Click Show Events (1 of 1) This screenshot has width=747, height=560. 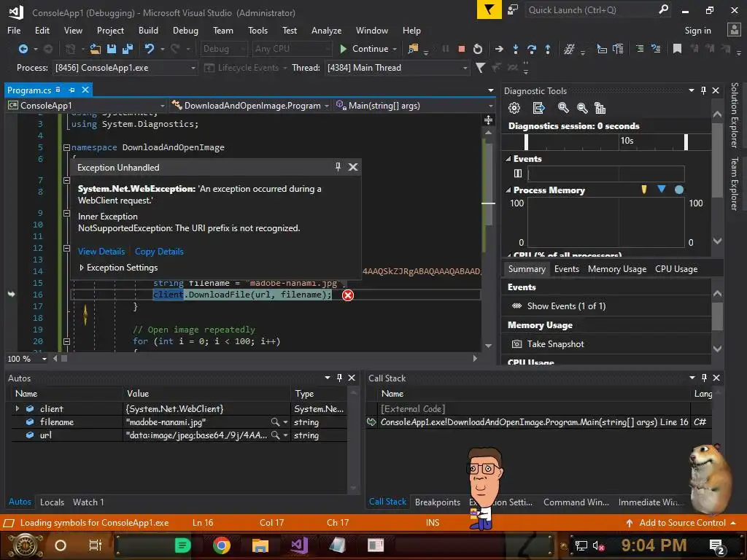coord(566,306)
